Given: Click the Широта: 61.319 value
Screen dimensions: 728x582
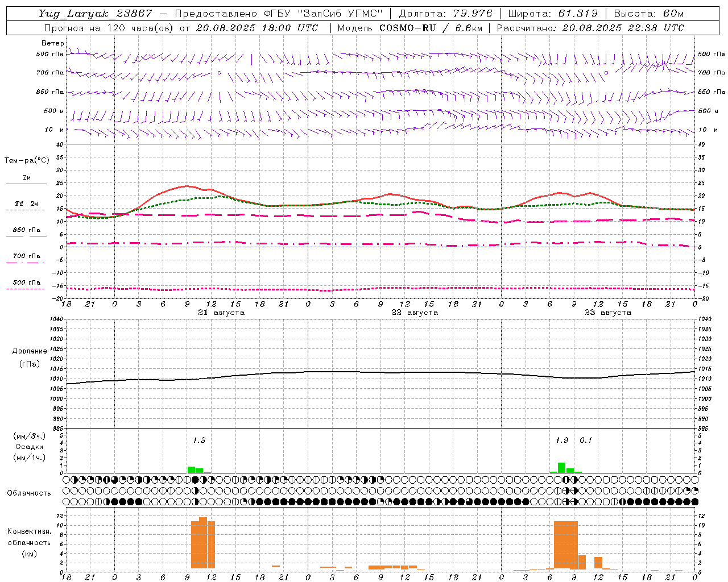Looking at the screenshot, I should pos(553,14).
